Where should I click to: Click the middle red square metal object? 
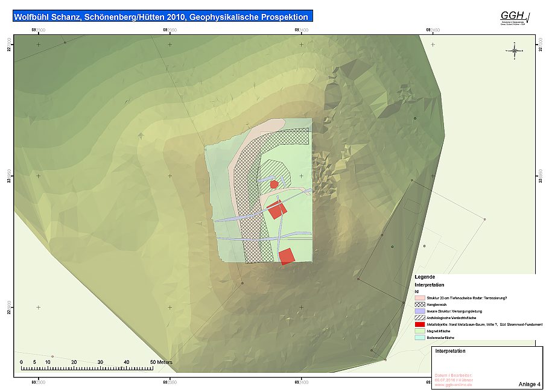click(x=276, y=209)
